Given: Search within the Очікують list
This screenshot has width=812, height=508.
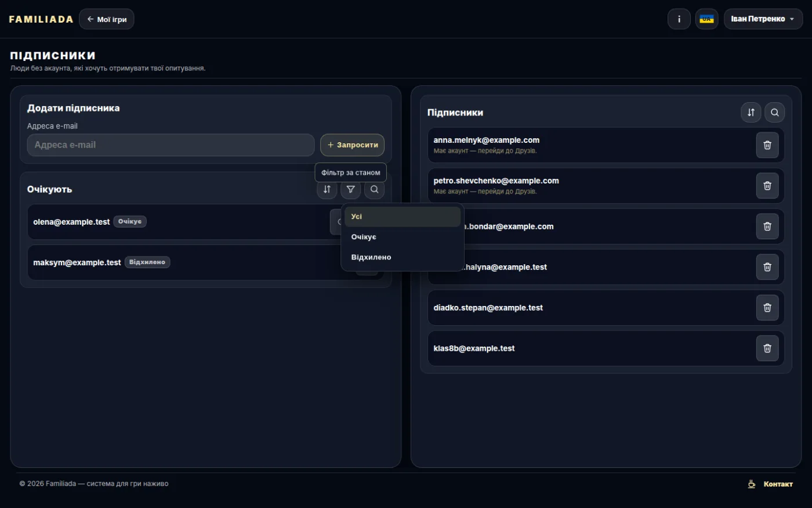Looking at the screenshot, I should (x=375, y=189).
